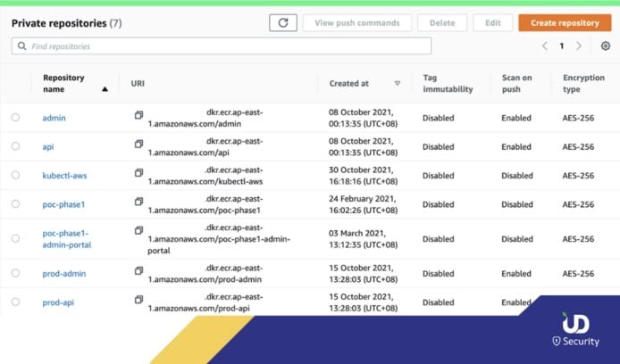This screenshot has width=620, height=364.
Task: Select the prod-api repository radio button
Action: tap(15, 302)
